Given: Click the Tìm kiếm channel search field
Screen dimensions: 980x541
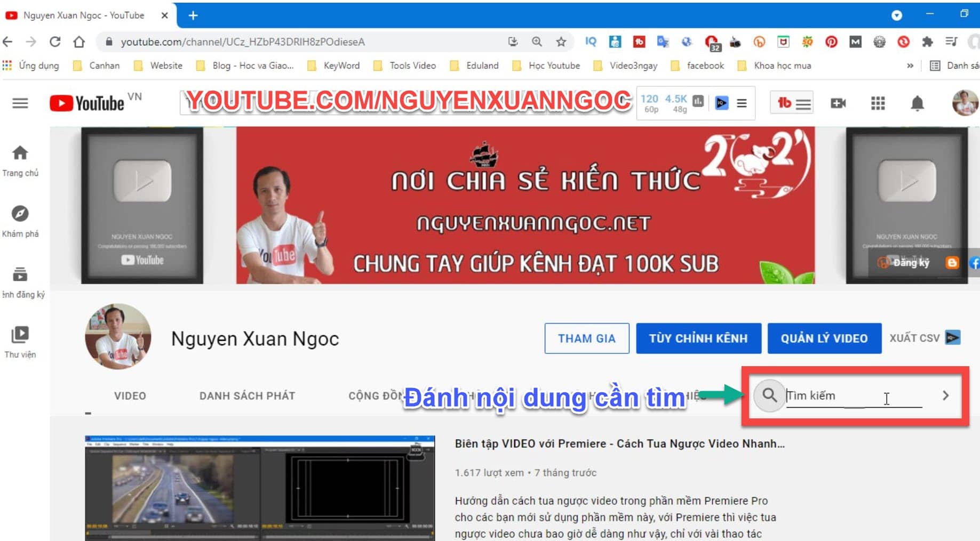Looking at the screenshot, I should point(854,395).
